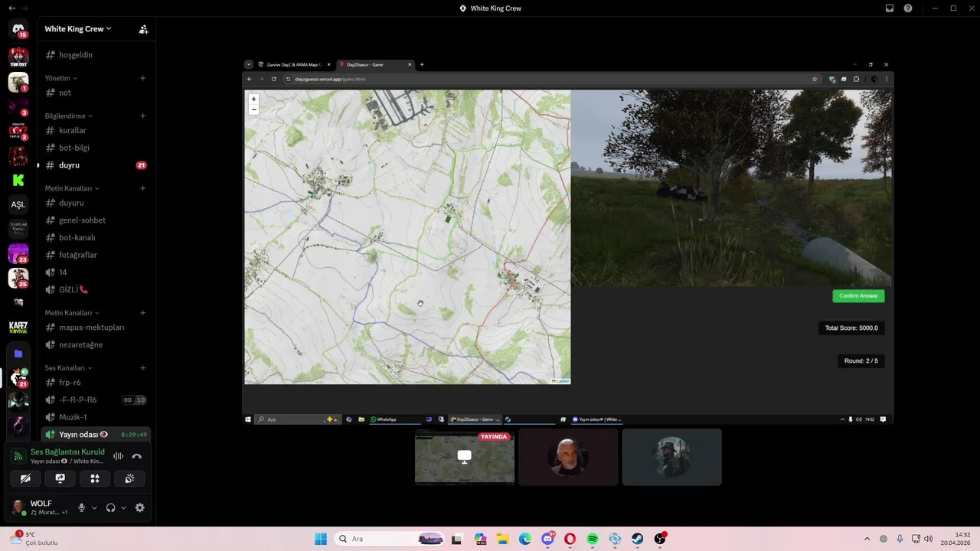Open microphone input options arrow
Screen dimensions: 980x551
pos(94,507)
